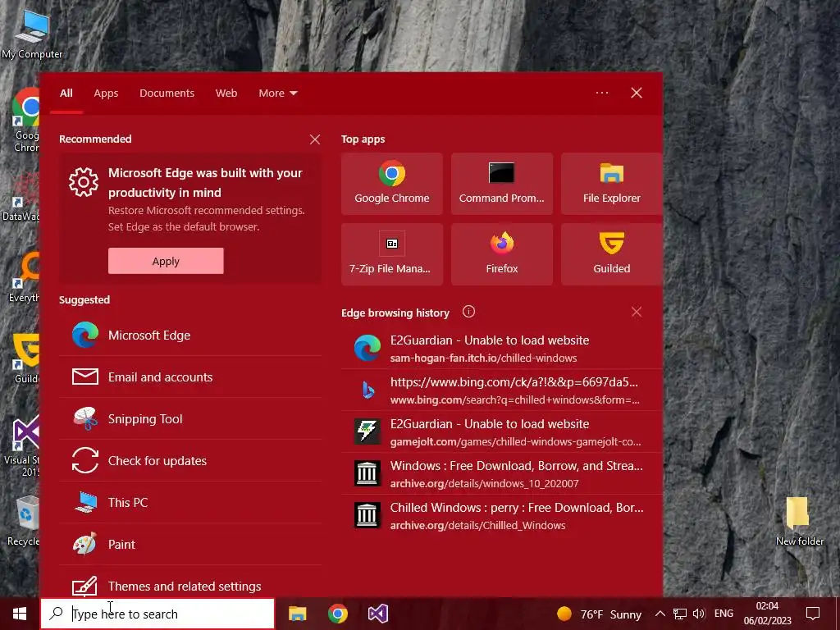Launch Paint from Suggested list

coord(190,545)
